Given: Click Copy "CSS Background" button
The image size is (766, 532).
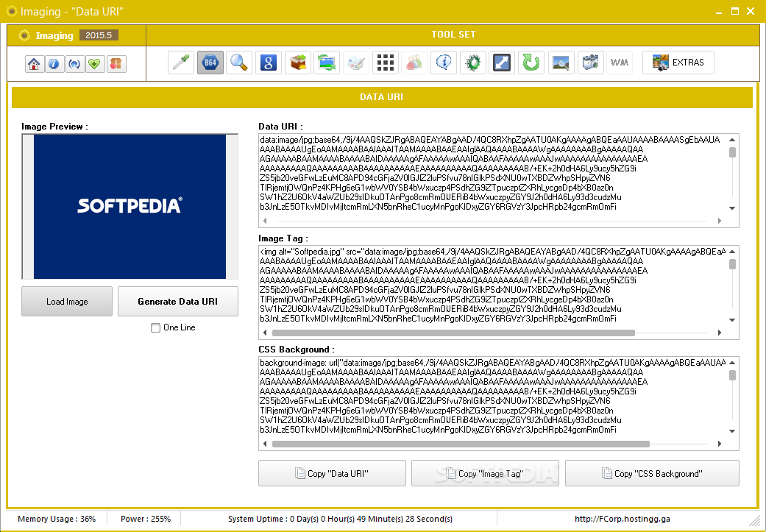Looking at the screenshot, I should click(x=652, y=473).
